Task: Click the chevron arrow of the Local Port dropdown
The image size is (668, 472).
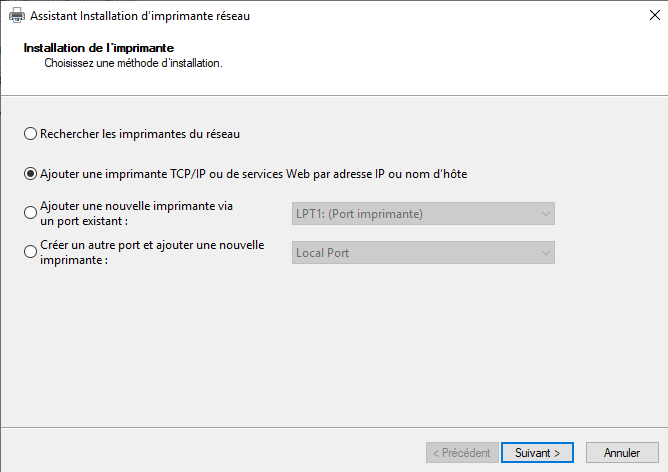Action: [x=545, y=253]
